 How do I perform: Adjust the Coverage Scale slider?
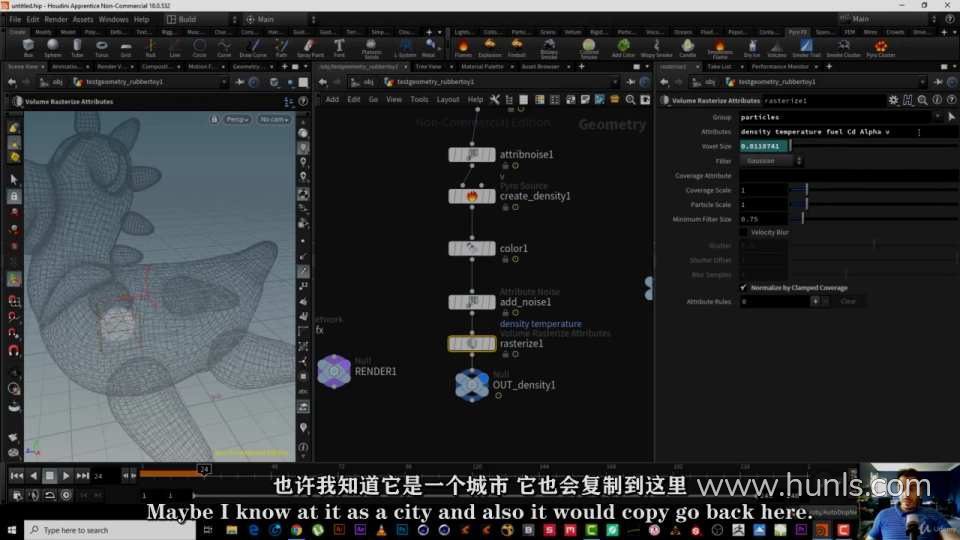(874, 190)
